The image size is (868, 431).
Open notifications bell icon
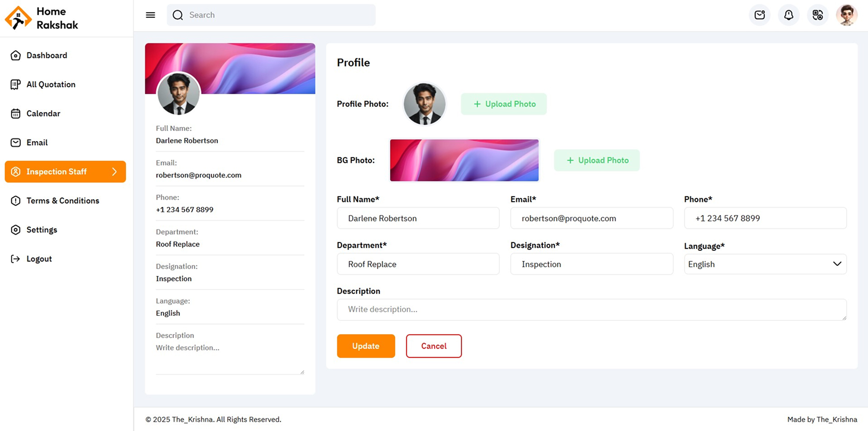tap(789, 15)
